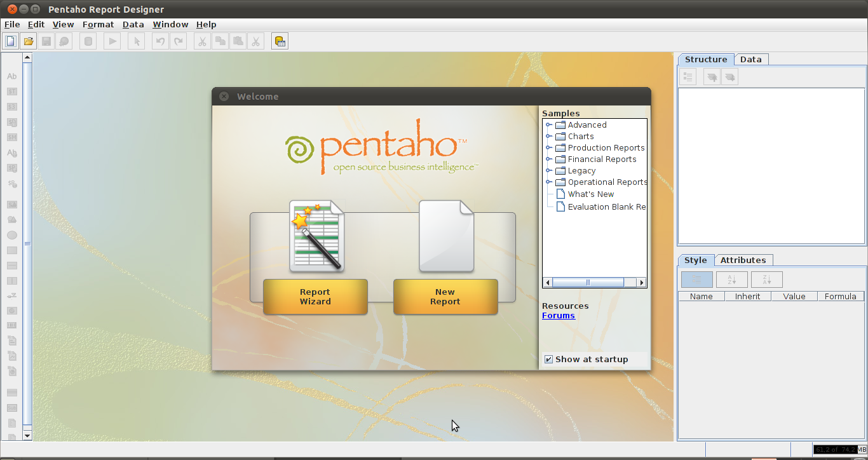
Task: Expand the Production Reports folder
Action: pos(548,148)
